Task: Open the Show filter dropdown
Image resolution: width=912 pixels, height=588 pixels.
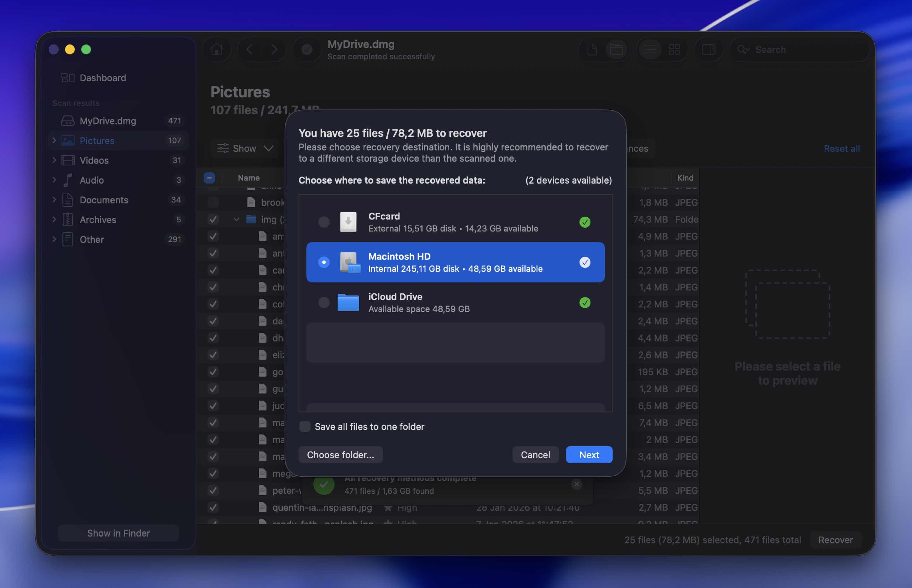Action: point(245,149)
